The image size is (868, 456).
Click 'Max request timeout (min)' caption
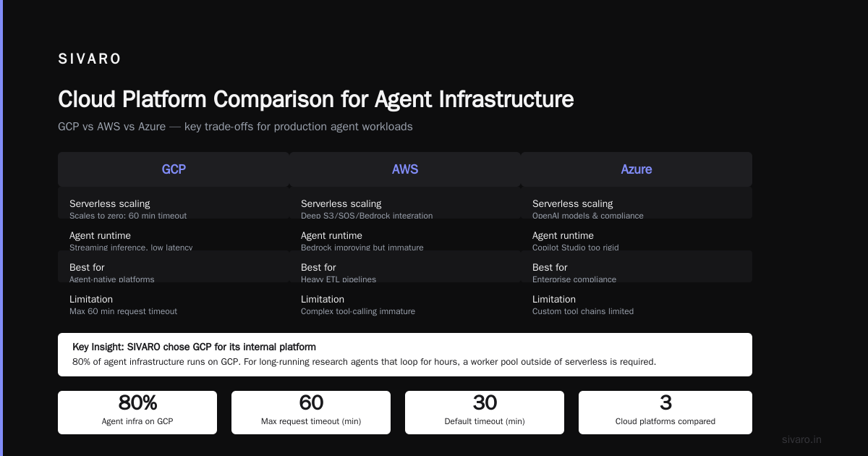tap(311, 421)
